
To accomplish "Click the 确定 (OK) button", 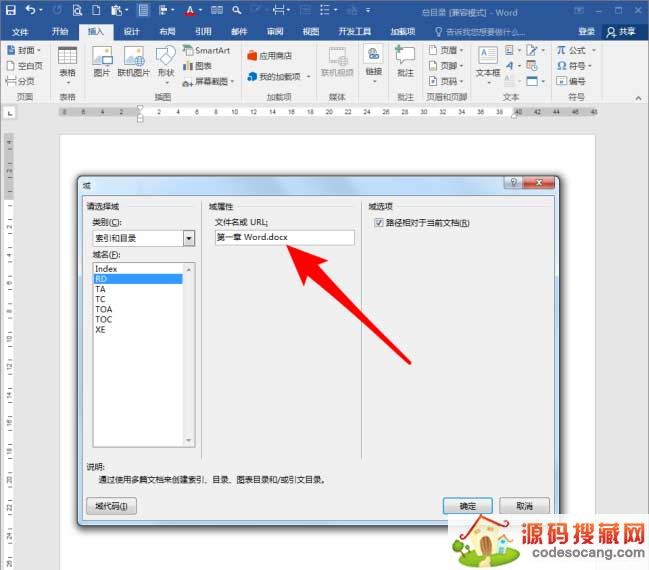I will pyautogui.click(x=467, y=506).
